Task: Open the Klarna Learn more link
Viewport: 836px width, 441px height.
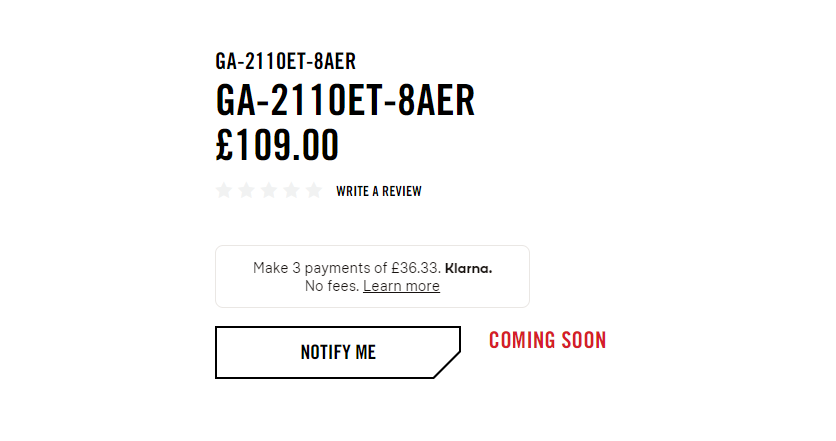Action: point(401,286)
